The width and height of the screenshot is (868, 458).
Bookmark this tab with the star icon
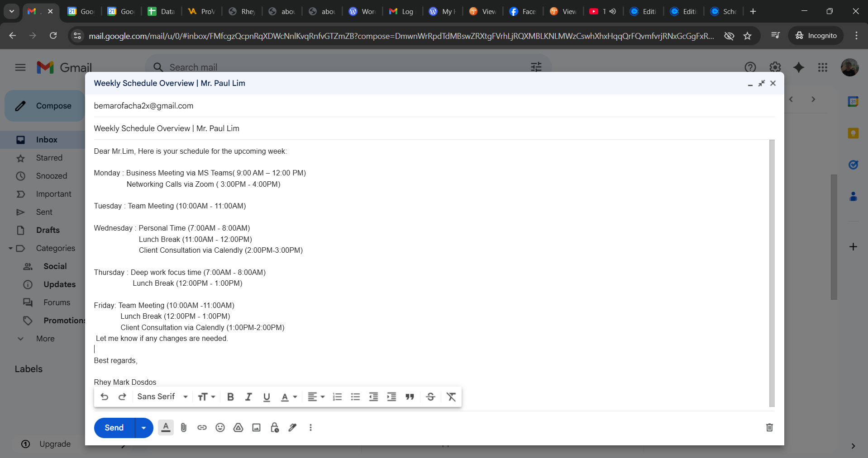[747, 36]
